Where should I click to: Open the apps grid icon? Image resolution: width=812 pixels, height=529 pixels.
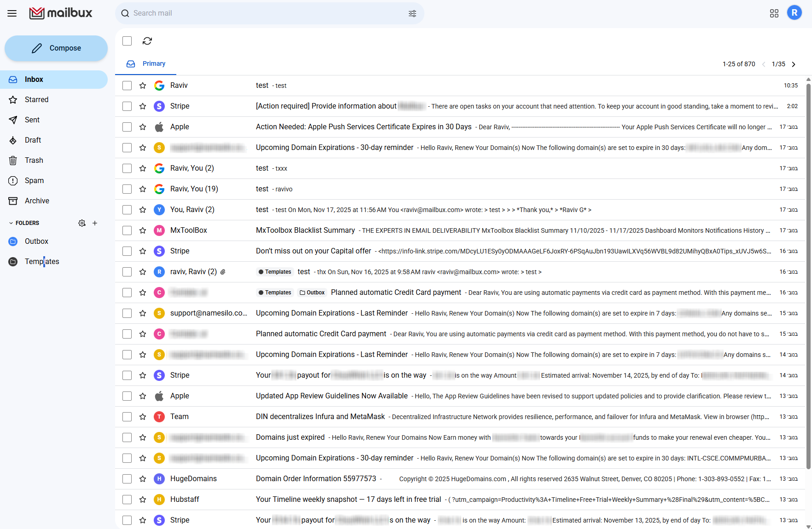[774, 13]
